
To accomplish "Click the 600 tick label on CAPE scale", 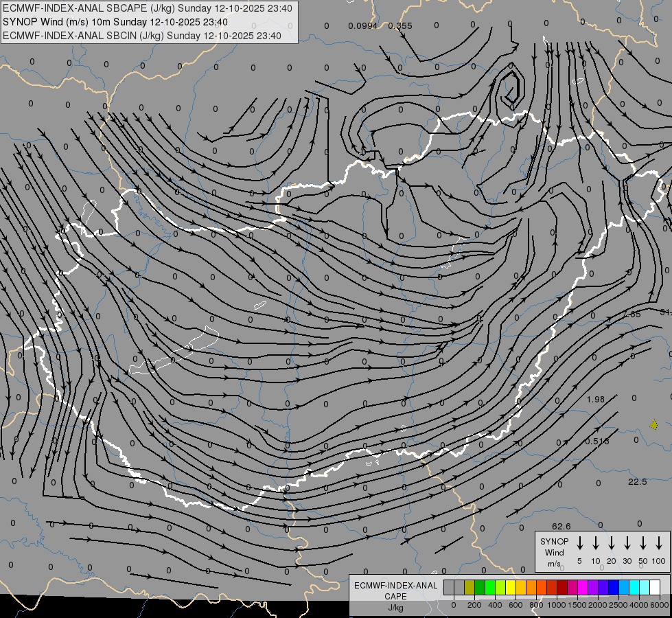I will point(515,605).
